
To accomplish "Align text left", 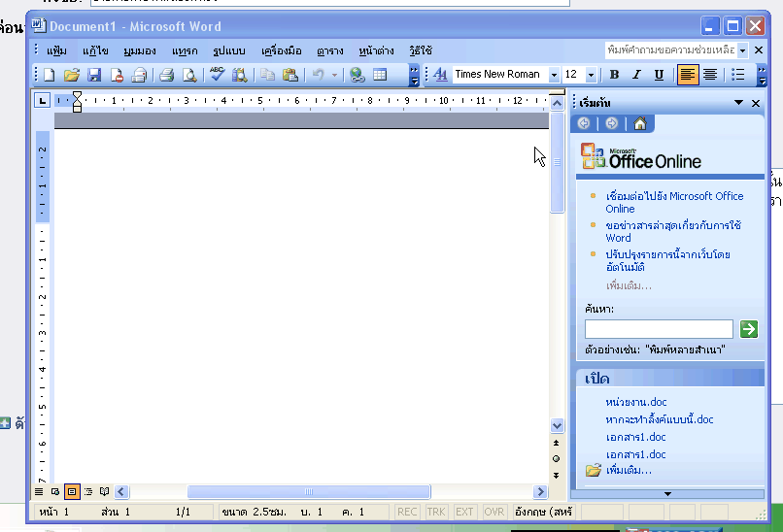I will [687, 75].
